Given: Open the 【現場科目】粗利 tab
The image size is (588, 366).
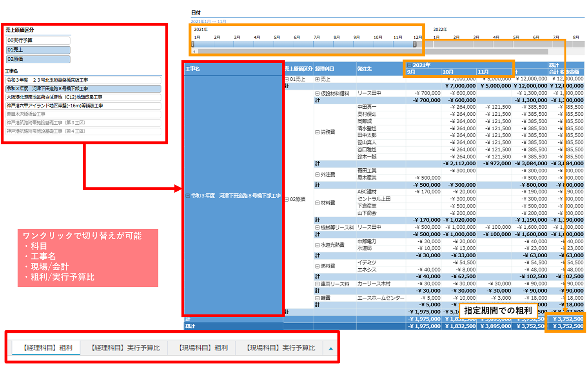Looking at the screenshot, I should point(202,348).
